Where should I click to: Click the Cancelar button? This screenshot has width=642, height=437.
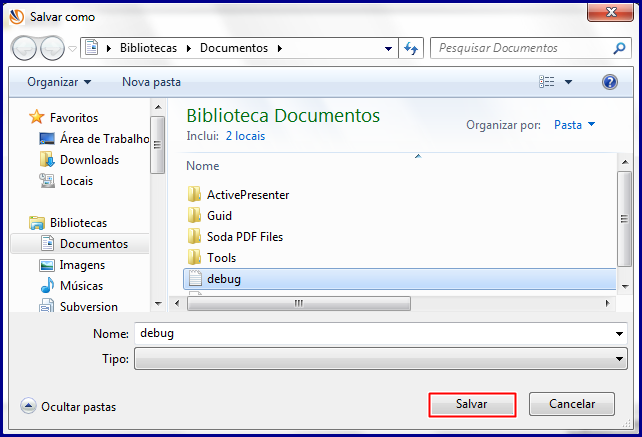click(572, 404)
